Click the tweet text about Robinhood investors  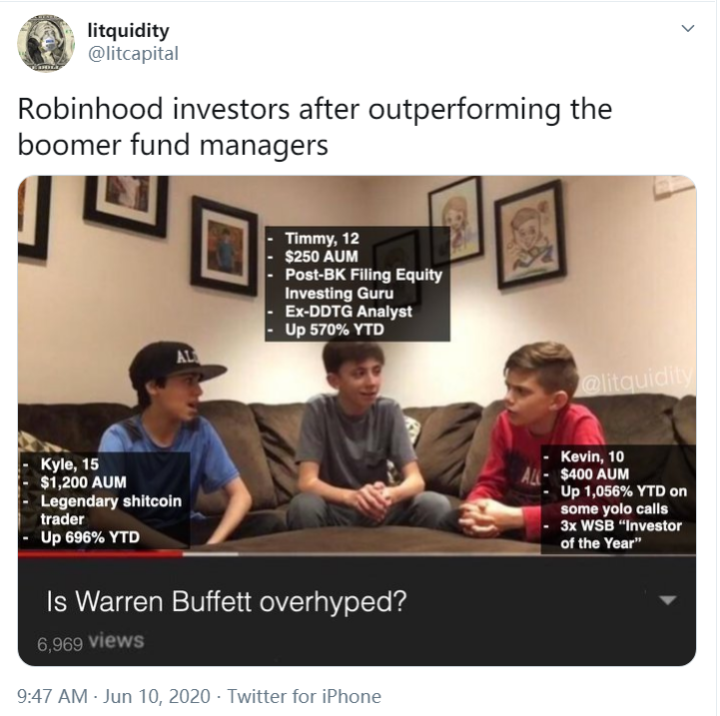coord(315,127)
